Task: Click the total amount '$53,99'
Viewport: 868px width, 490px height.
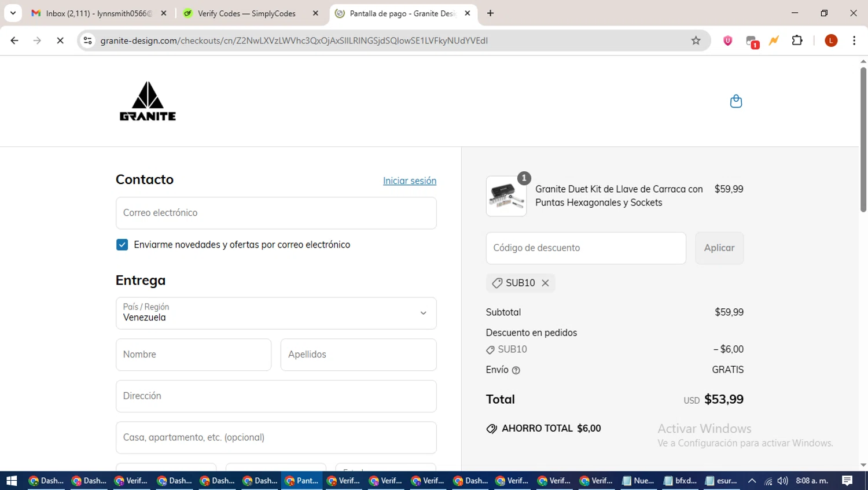Action: (x=724, y=399)
